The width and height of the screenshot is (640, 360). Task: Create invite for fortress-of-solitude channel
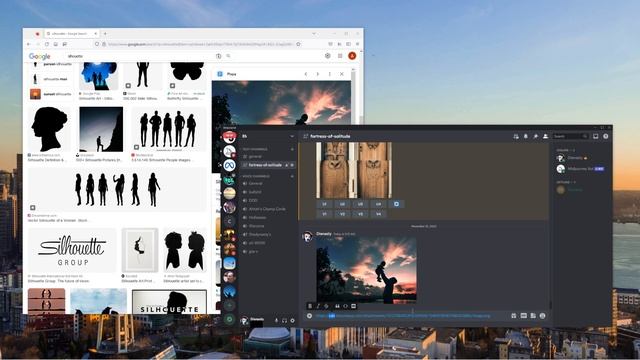point(287,165)
